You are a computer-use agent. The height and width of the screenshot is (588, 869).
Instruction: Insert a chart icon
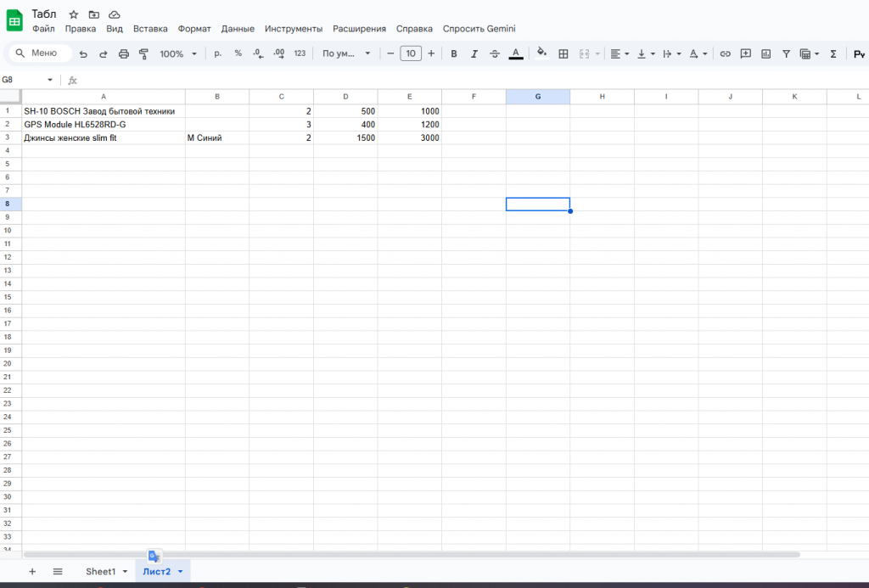[766, 53]
